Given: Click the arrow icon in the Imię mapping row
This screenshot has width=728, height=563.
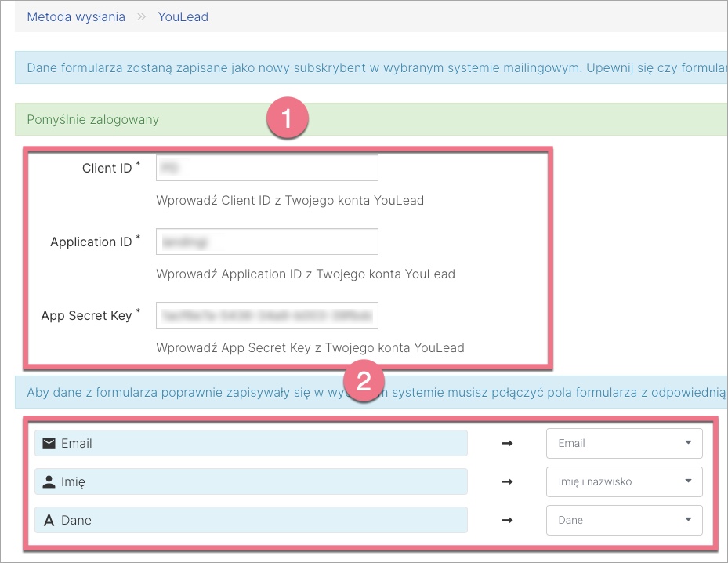Looking at the screenshot, I should (x=507, y=481).
